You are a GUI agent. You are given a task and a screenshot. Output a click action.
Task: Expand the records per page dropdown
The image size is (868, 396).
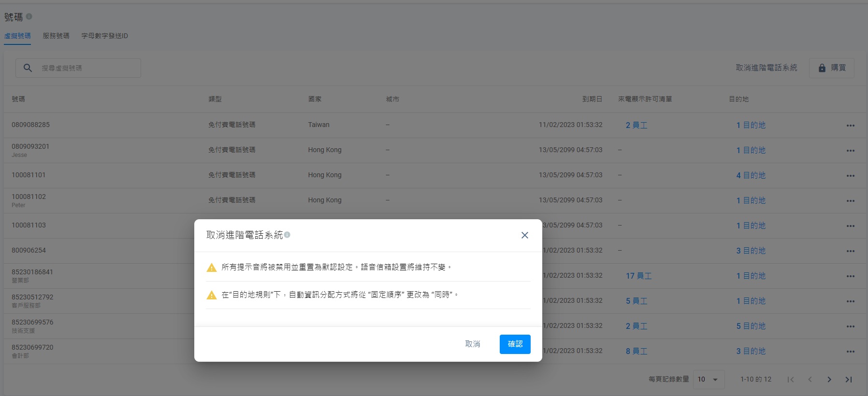point(708,380)
